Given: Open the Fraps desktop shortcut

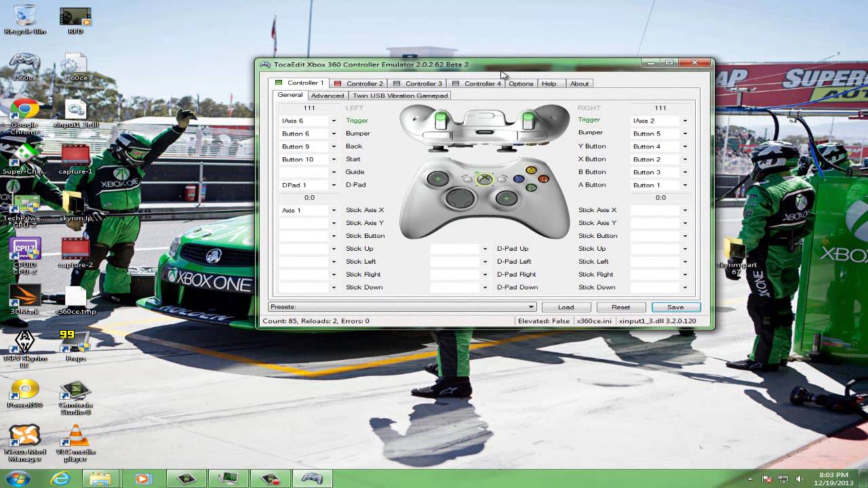Looking at the screenshot, I should coord(75,346).
